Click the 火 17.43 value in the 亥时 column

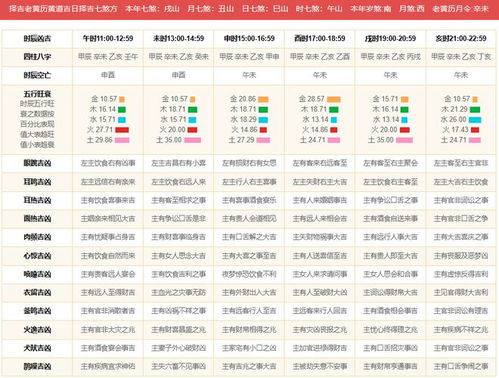[455, 130]
